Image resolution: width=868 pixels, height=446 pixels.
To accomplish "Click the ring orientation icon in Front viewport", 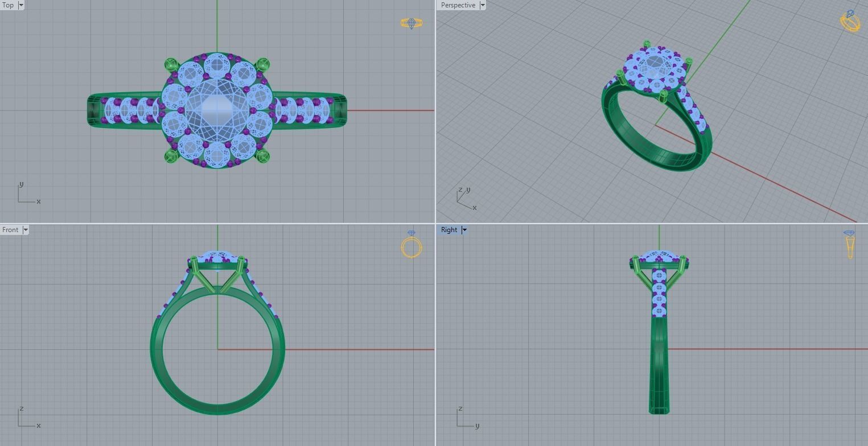I will (412, 244).
